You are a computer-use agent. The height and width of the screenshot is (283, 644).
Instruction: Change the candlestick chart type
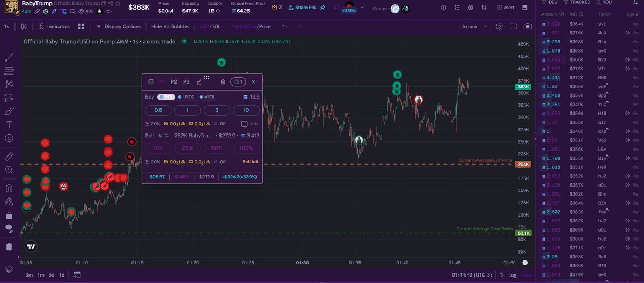click(x=24, y=26)
